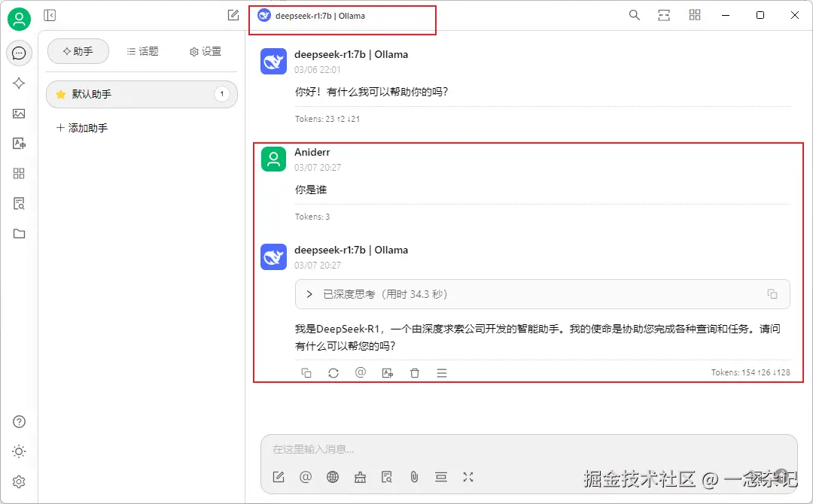813x504 pixels.
Task: Open app settings gear in sidebar
Action: pyautogui.click(x=19, y=481)
